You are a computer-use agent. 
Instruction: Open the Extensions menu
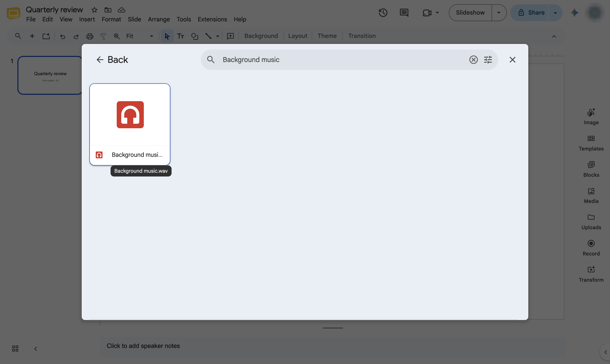212,19
